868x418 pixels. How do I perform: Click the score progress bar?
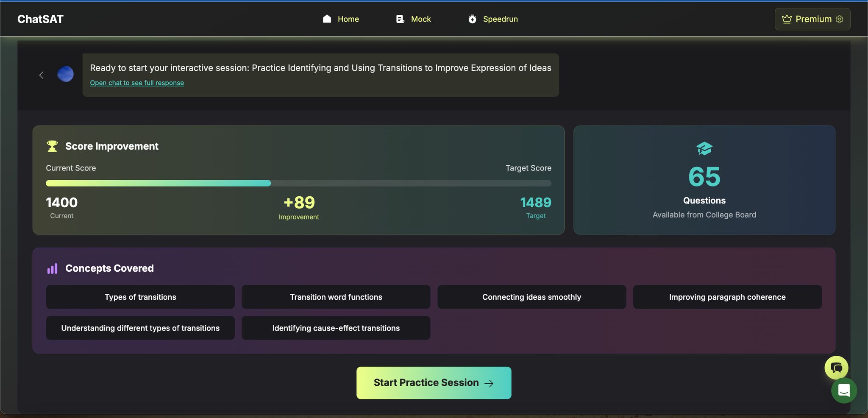coord(298,183)
